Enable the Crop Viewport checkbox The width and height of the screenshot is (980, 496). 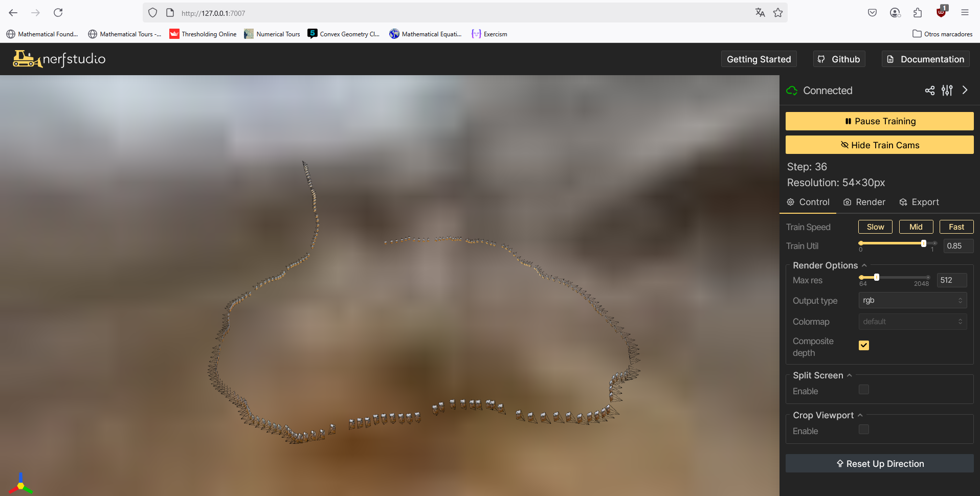863,430
